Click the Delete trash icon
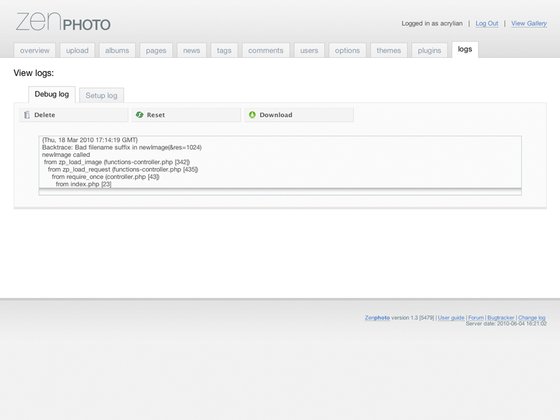The width and height of the screenshot is (560, 420). click(27, 115)
